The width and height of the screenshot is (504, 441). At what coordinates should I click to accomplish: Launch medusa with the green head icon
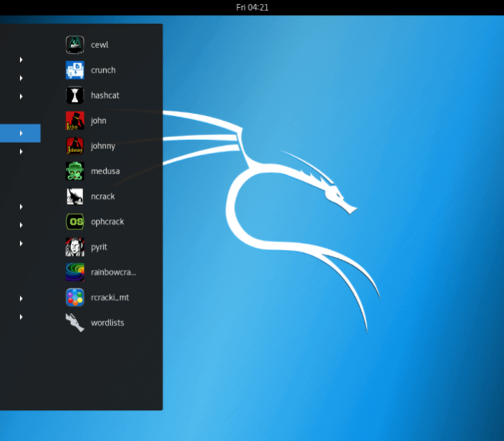75,171
